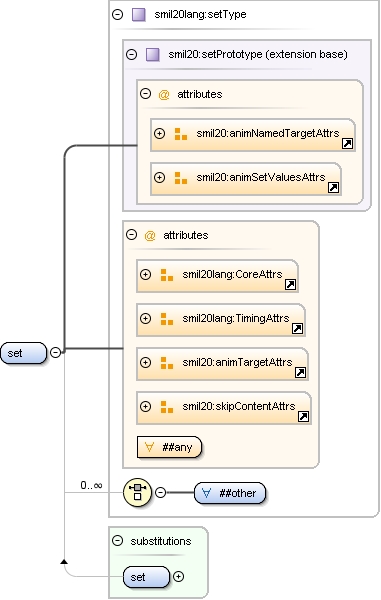Expand smil20:skipContentAttrs group

click(x=145, y=406)
